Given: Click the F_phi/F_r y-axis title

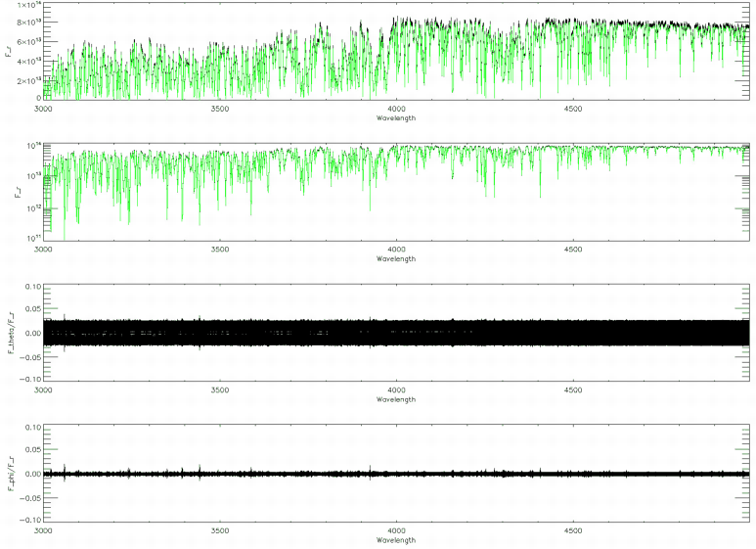Looking at the screenshot, I should point(10,473).
